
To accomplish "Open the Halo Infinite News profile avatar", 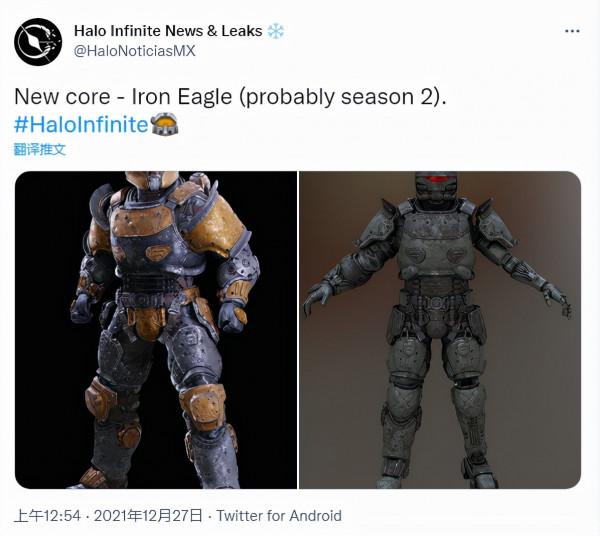I will pos(38,42).
